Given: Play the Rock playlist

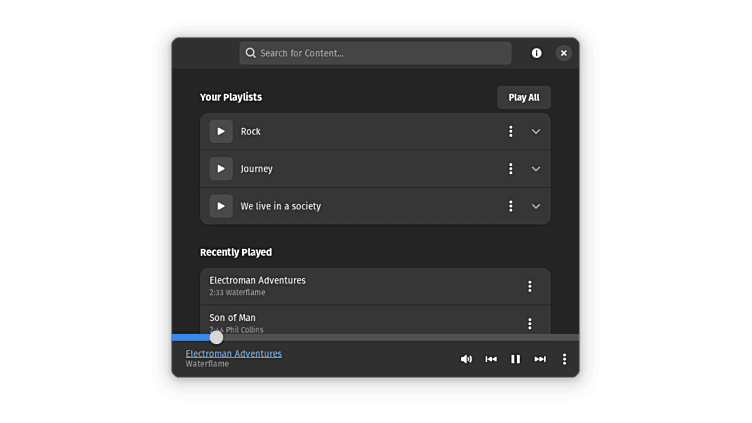Looking at the screenshot, I should [x=221, y=131].
